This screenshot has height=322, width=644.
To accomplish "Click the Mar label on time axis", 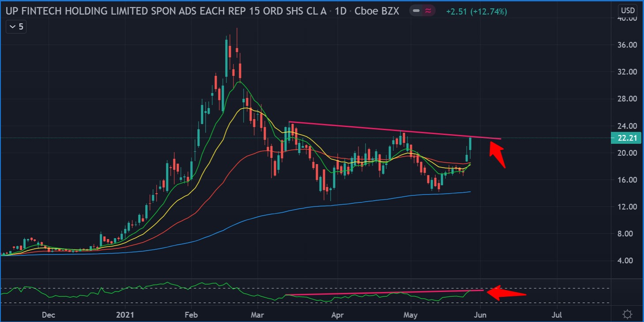I will coord(257,315).
